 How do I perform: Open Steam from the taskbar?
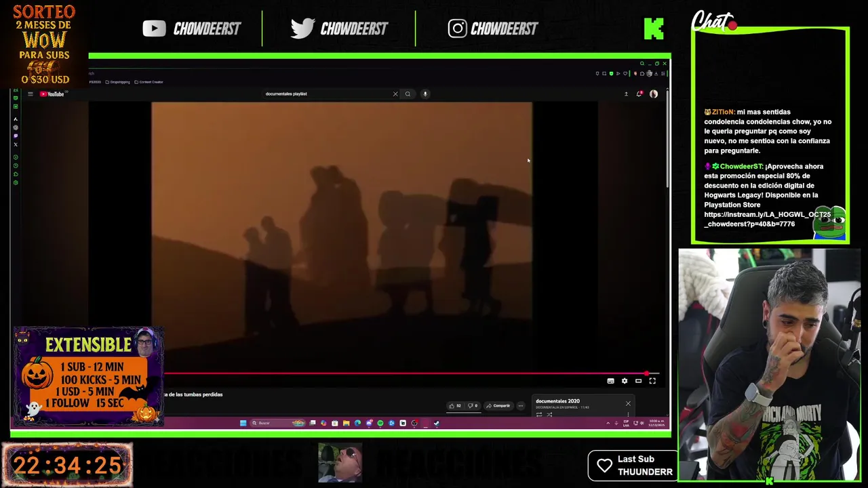pos(437,423)
